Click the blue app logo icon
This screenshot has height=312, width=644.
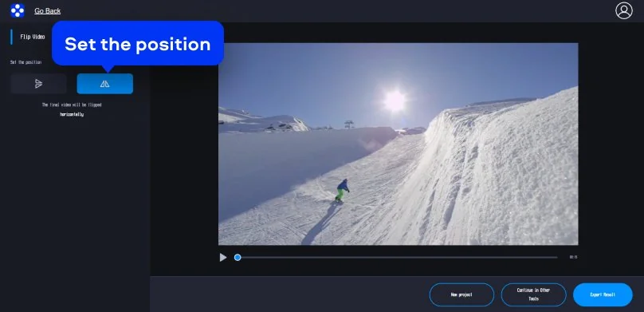(x=18, y=10)
